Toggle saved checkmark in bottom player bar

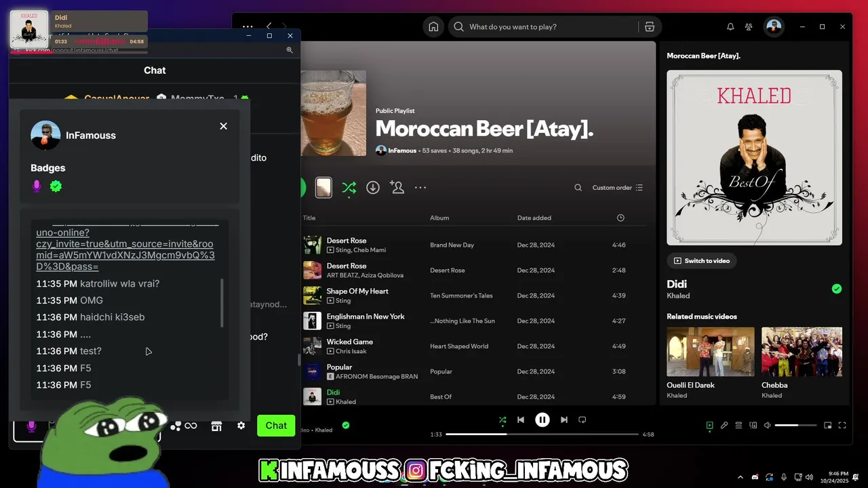[346, 425]
